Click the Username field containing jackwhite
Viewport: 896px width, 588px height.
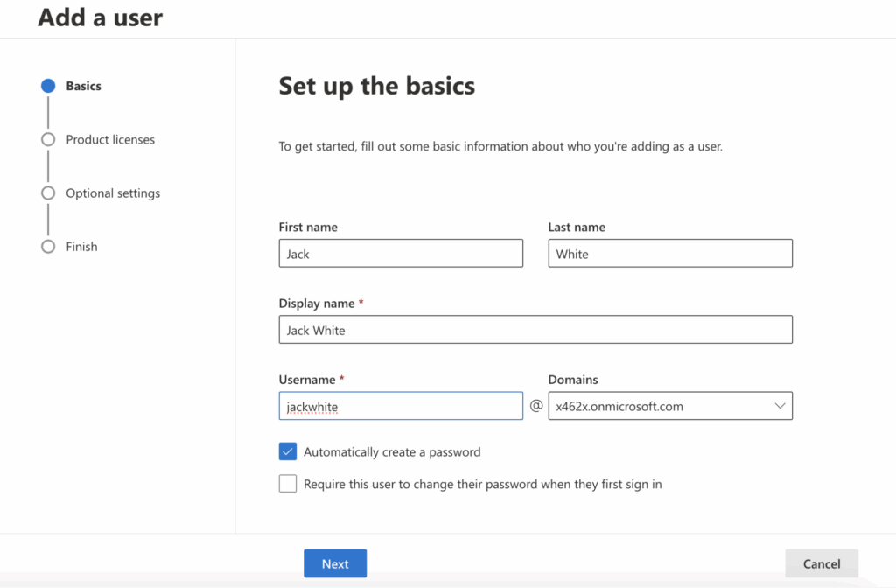coord(401,405)
